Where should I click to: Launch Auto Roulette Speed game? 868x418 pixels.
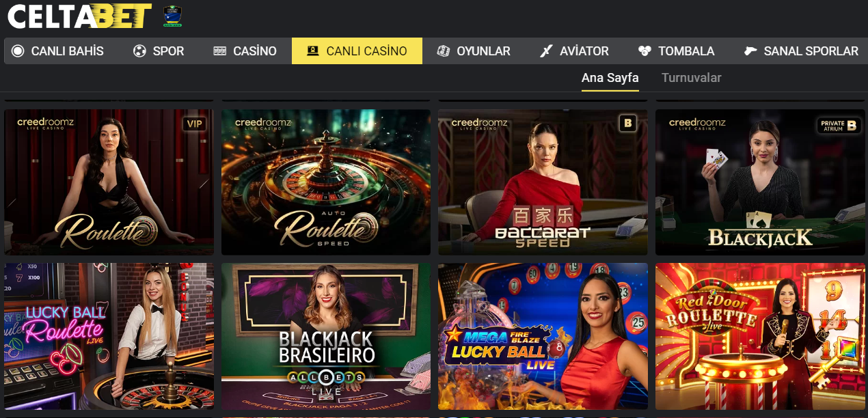tap(326, 182)
